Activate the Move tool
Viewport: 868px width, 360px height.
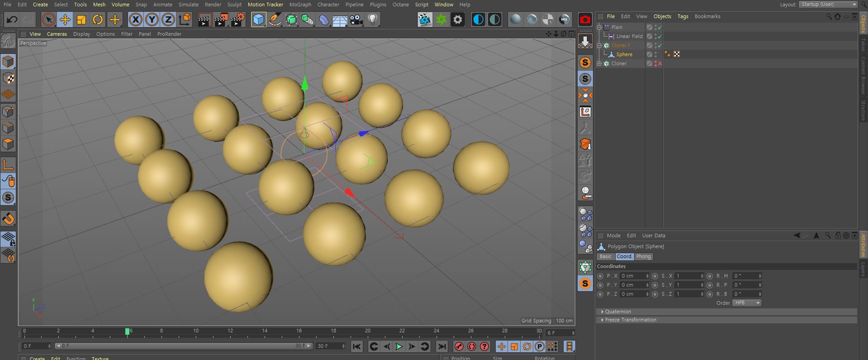point(65,19)
